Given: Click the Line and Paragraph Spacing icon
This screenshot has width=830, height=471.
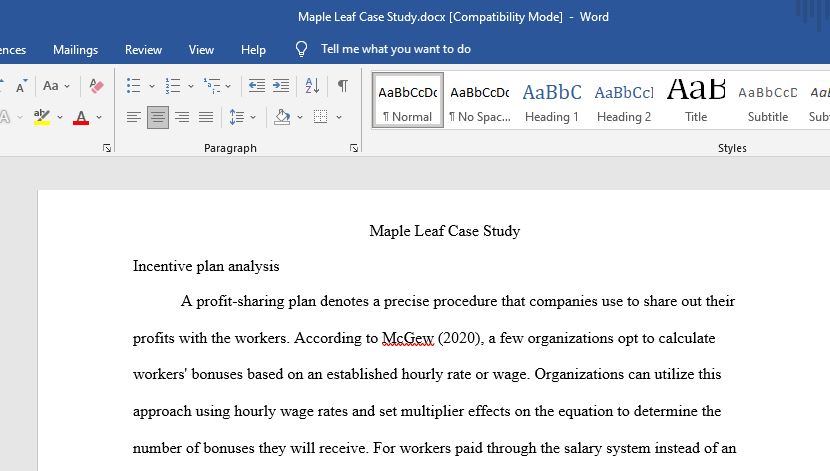Looking at the screenshot, I should coord(237,117).
